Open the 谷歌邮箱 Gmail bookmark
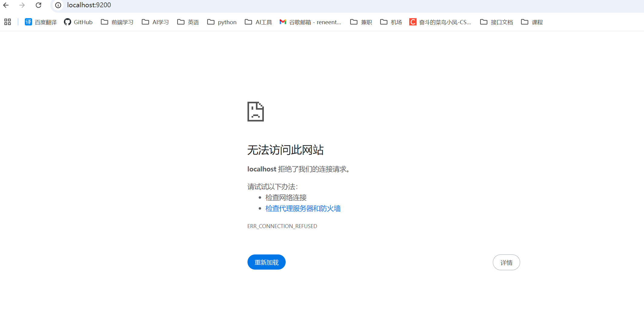644x332 pixels. tap(310, 22)
